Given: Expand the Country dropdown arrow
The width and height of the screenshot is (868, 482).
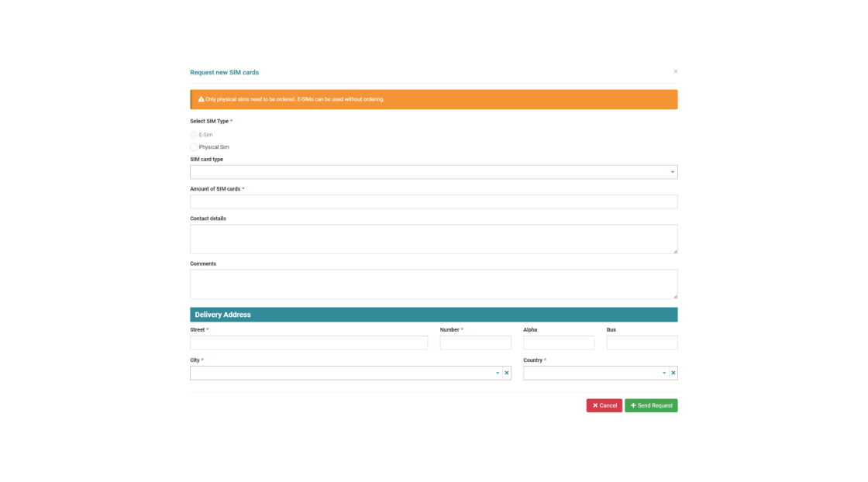Looking at the screenshot, I should 664,373.
